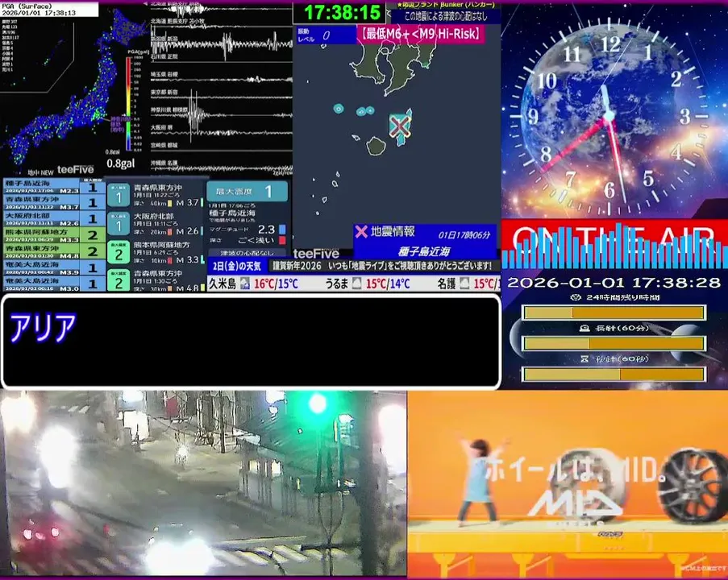Viewport: 728px width, 580px height.
Task: Click the teeFive logo under the epicenter map
Action: click(316, 253)
